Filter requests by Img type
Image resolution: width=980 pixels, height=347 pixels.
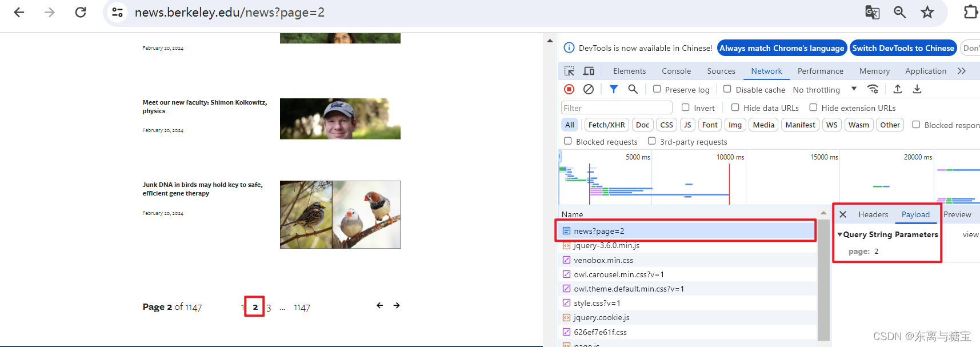(735, 125)
